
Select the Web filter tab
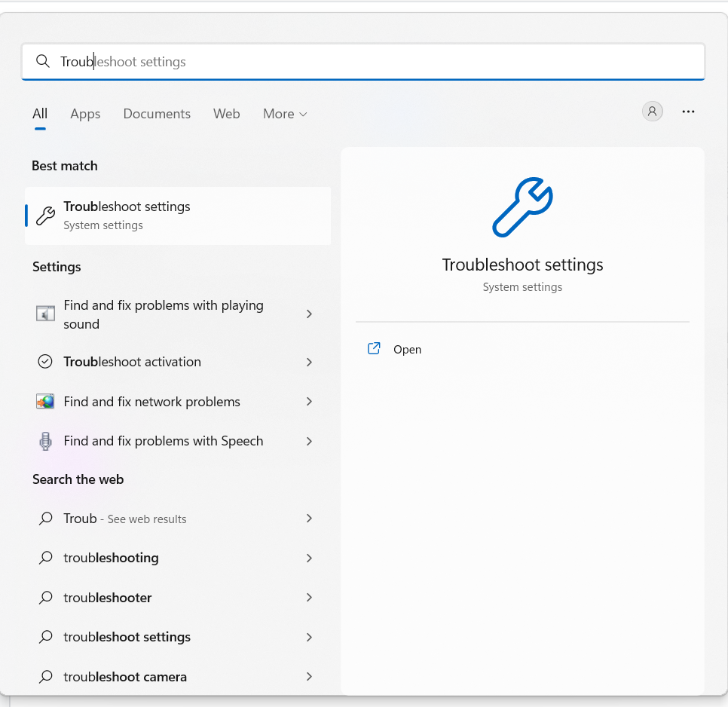click(226, 114)
